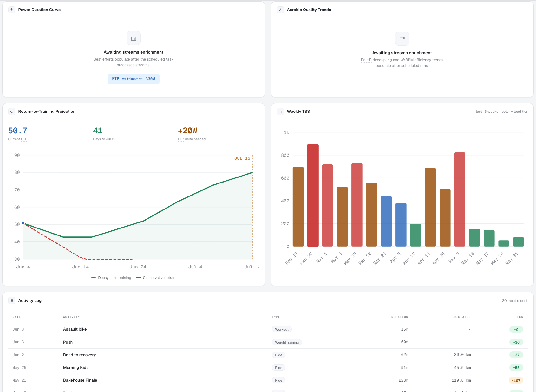Click the ~107 orange TSS badge
Image resolution: width=536 pixels, height=392 pixels.
[x=516, y=381]
